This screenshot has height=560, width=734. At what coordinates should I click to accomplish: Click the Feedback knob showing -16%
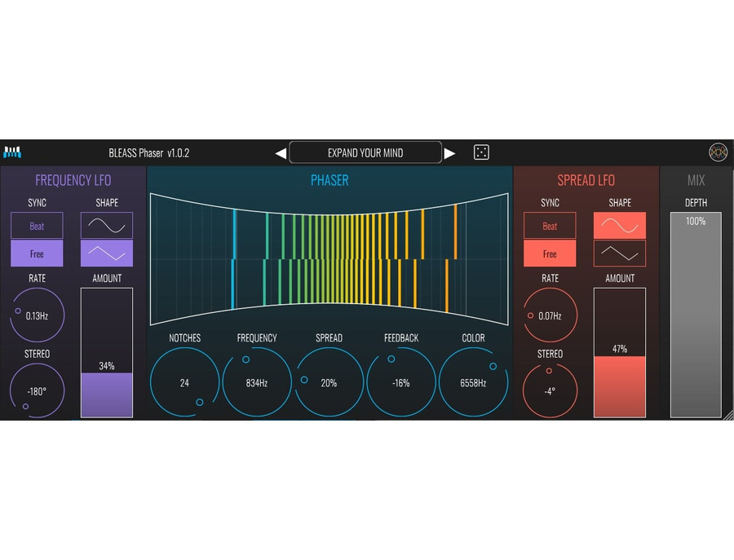pos(401,382)
